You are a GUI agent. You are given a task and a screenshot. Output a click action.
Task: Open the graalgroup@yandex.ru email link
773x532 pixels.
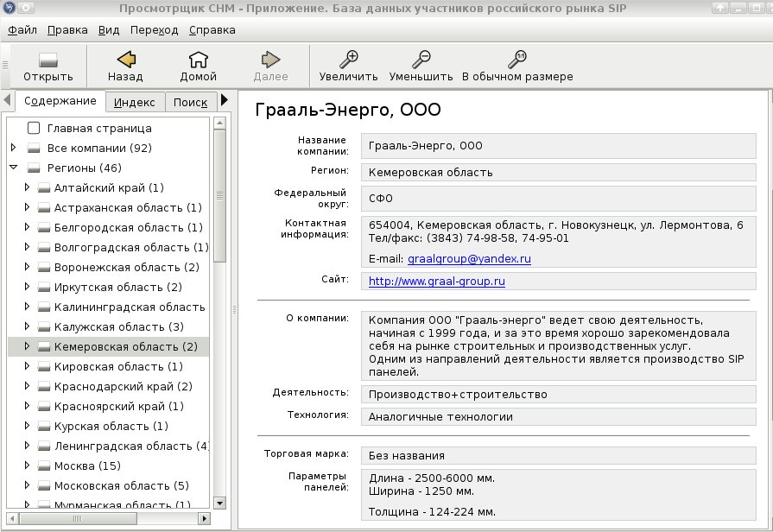469,259
